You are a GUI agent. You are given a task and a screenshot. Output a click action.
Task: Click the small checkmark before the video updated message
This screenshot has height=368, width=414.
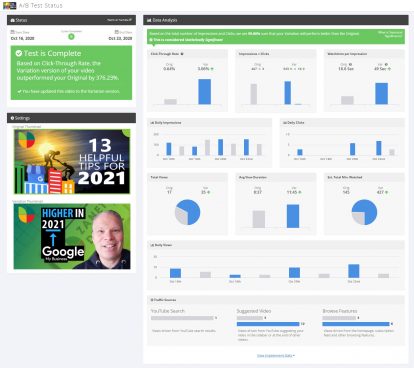pos(19,91)
